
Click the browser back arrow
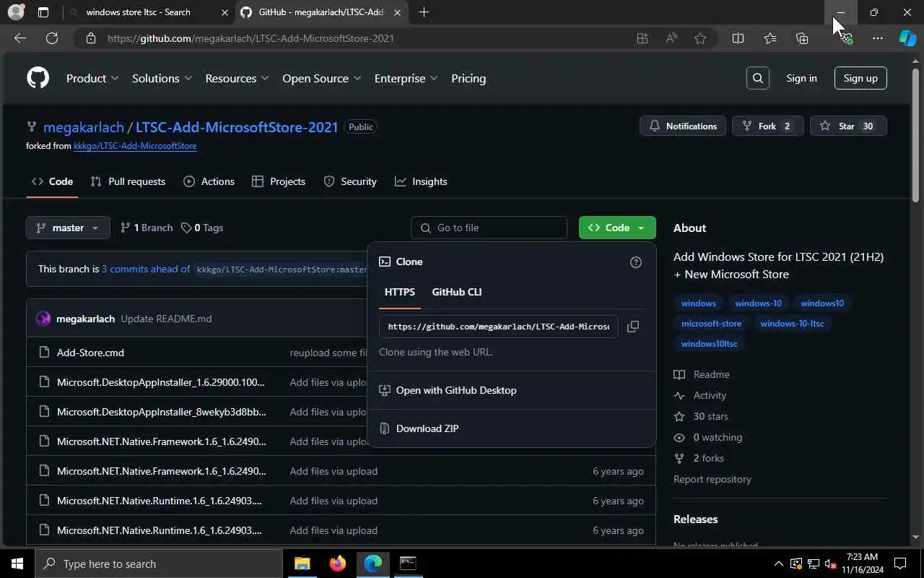pyautogui.click(x=20, y=38)
